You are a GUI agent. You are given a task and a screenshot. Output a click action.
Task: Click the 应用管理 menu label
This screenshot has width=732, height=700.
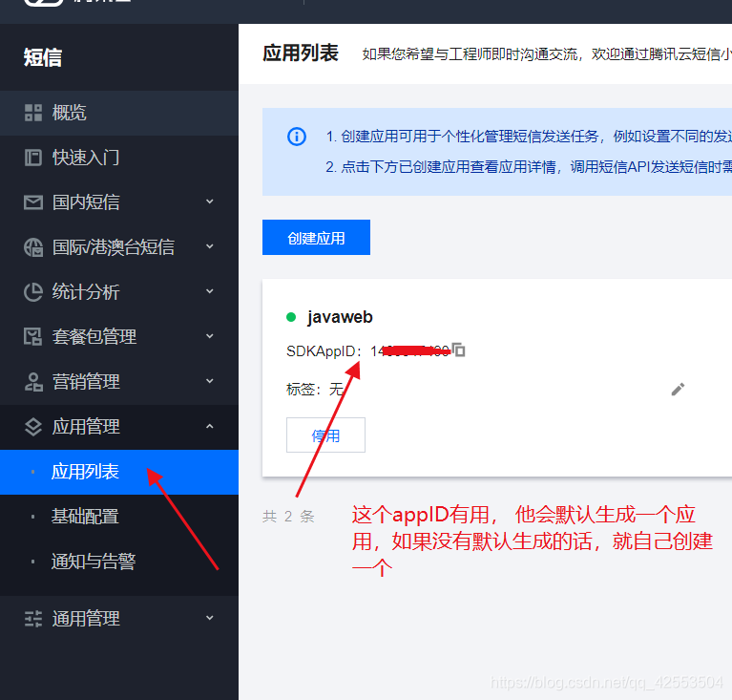[x=86, y=427]
